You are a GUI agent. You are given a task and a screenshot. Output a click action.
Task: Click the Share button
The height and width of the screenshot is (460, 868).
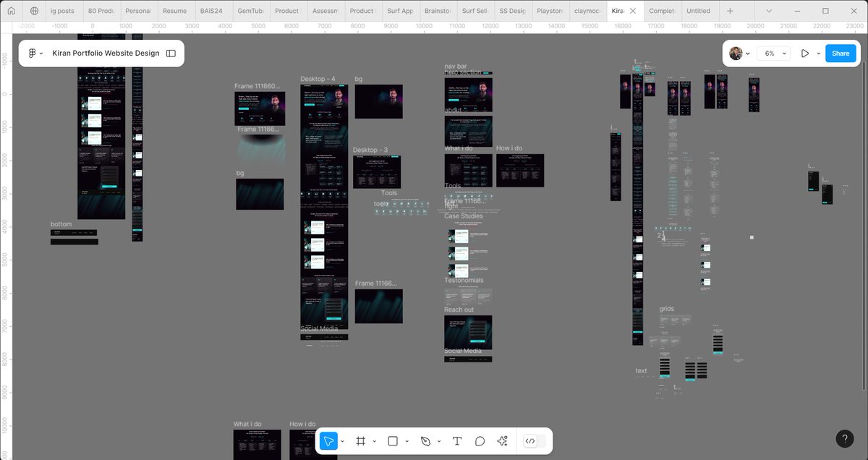[841, 54]
